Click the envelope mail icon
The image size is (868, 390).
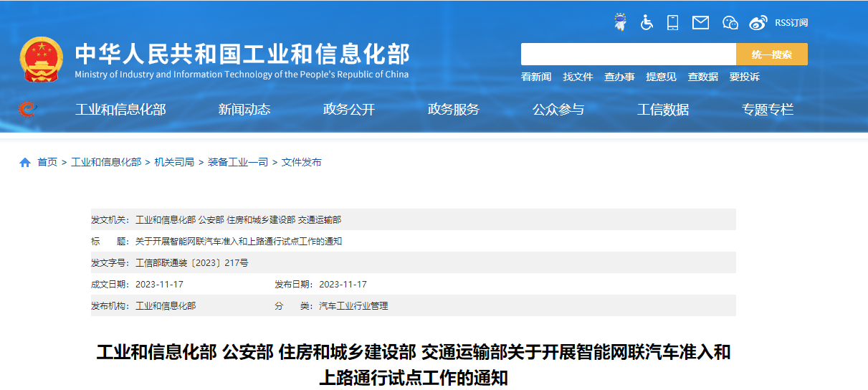coord(700,22)
